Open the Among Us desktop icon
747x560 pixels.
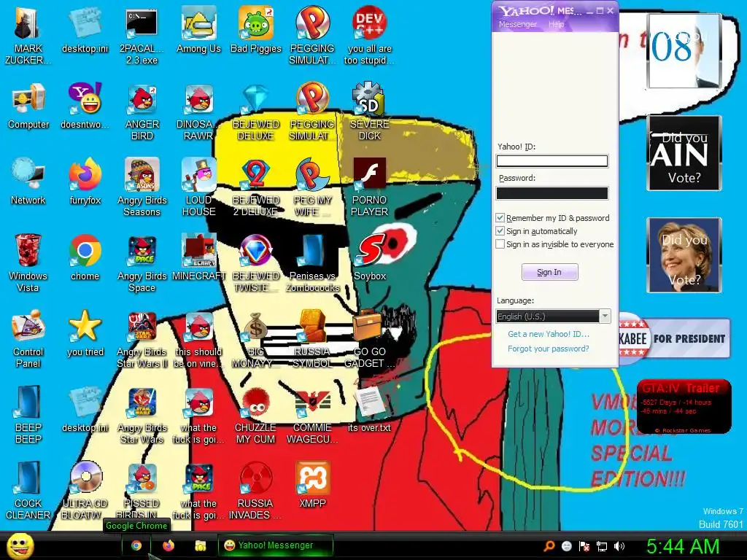(198, 29)
